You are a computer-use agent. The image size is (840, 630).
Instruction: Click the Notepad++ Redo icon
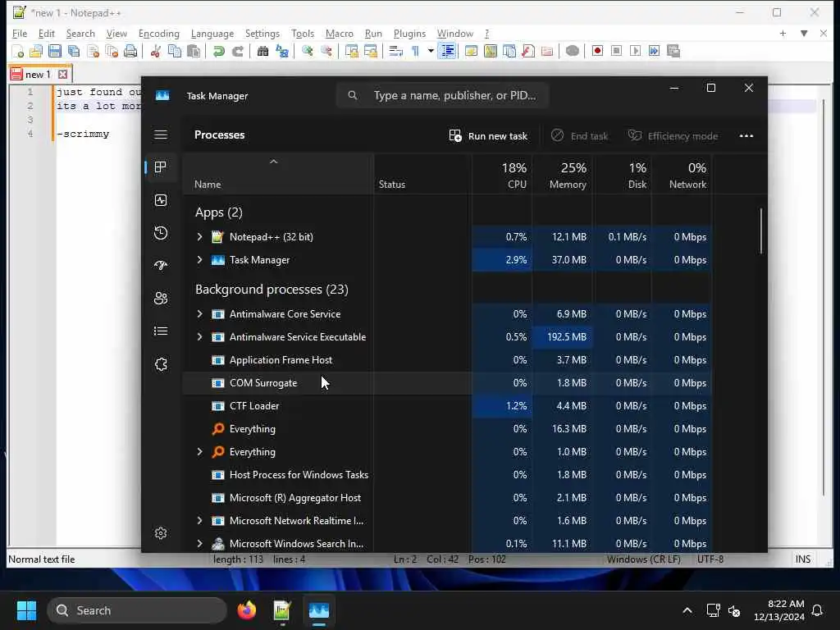237,51
